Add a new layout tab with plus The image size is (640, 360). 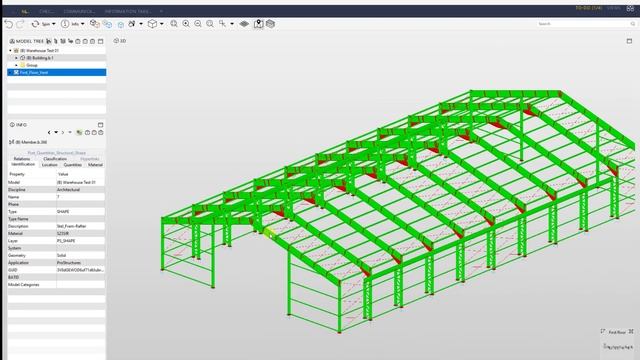pyautogui.click(x=161, y=11)
